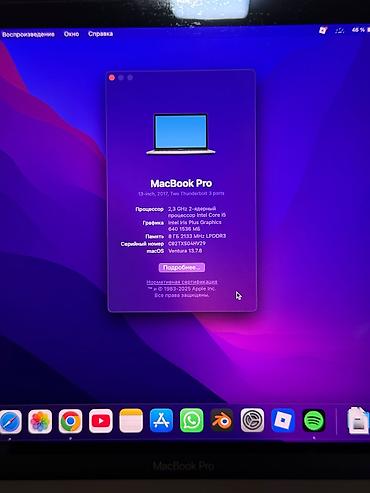Open the YouTube app in the Dock
The height and width of the screenshot is (493, 370).
[101, 421]
